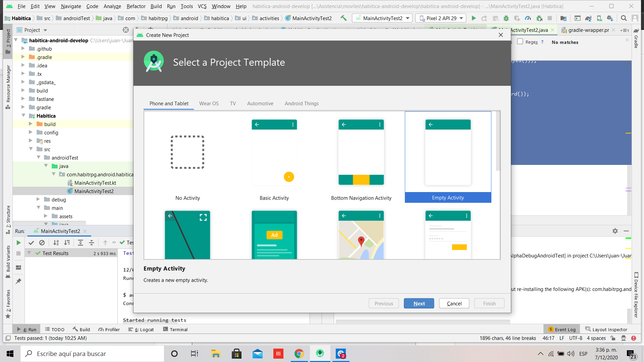
Task: Toggle show ignored tests icon in Run panel
Action: tap(42, 243)
